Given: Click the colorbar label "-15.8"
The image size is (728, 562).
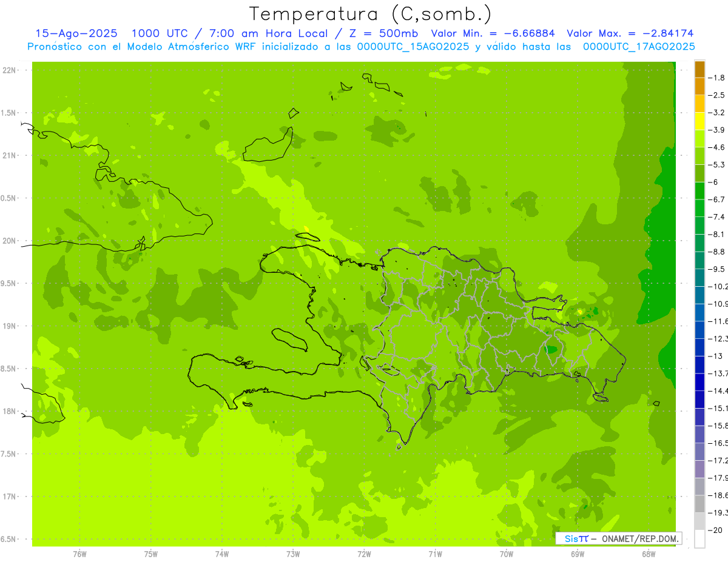Looking at the screenshot, I should (x=718, y=426).
